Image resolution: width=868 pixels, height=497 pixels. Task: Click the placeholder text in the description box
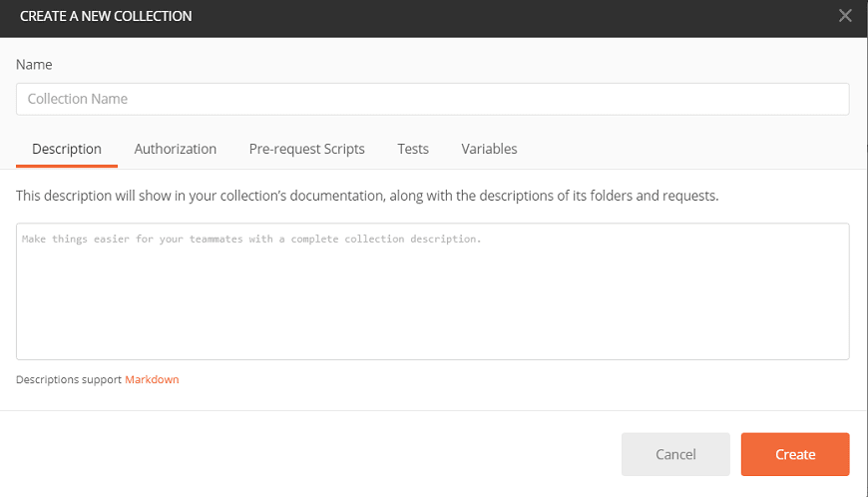(x=251, y=240)
